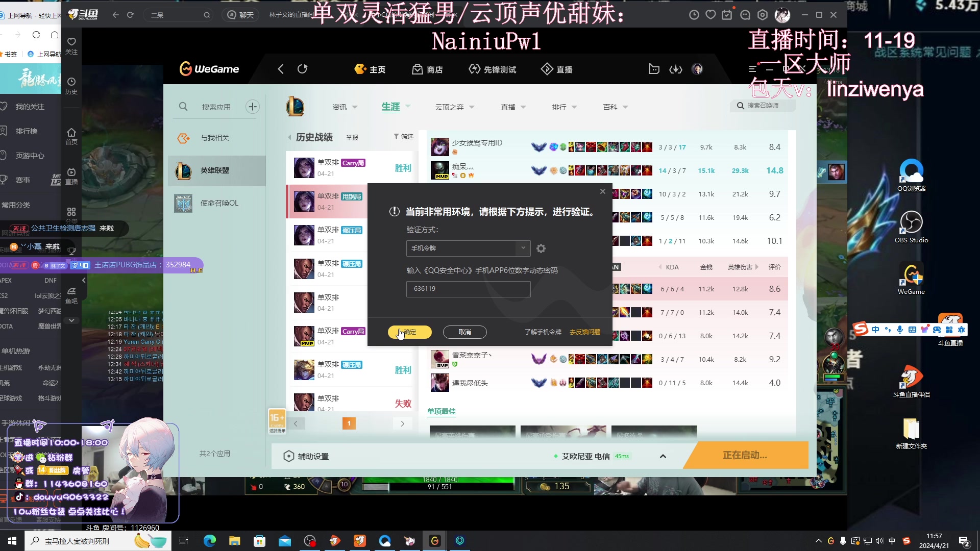Image resolution: width=980 pixels, height=551 pixels.
Task: Click the 单顶最佳 section link
Action: (x=442, y=412)
